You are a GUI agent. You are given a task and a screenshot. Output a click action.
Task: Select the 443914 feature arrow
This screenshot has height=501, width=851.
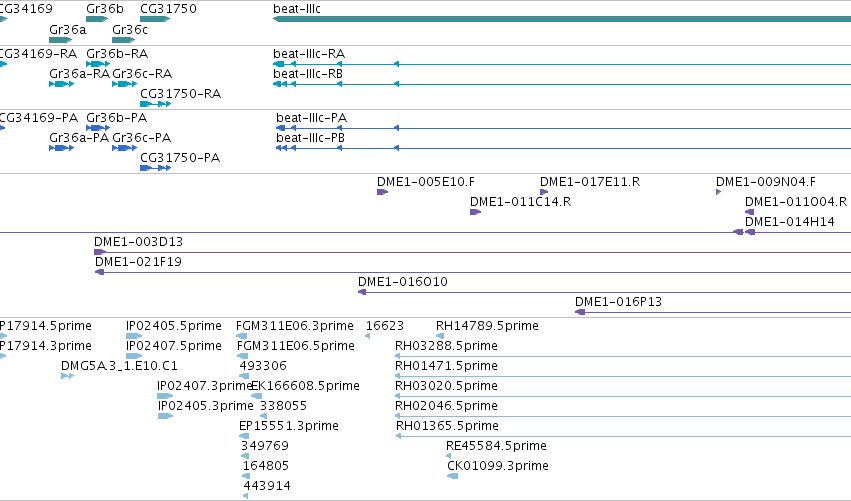[246, 496]
